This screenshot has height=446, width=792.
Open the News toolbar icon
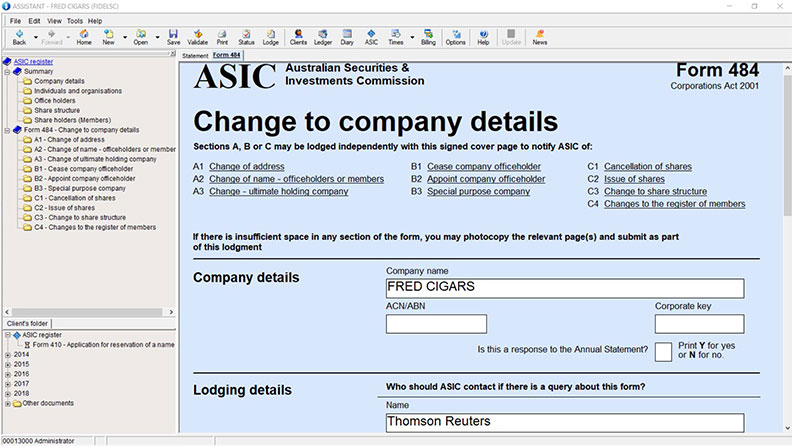click(x=540, y=37)
